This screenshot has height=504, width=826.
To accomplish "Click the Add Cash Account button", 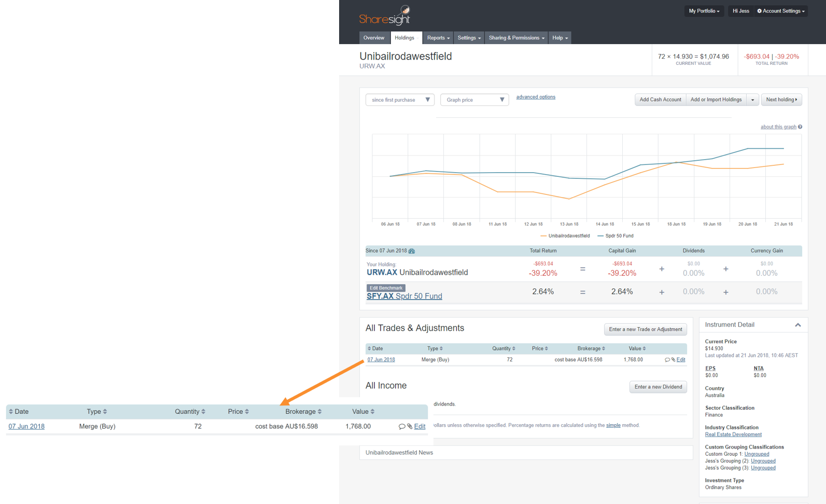I will click(660, 100).
